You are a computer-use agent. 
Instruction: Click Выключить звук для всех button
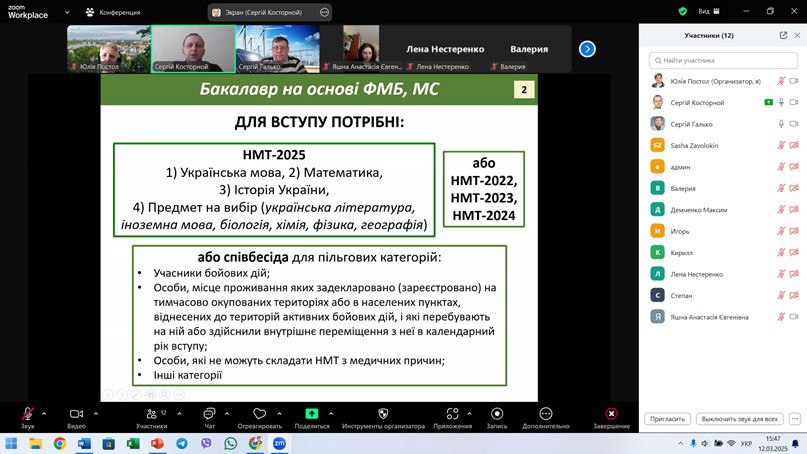click(x=740, y=419)
